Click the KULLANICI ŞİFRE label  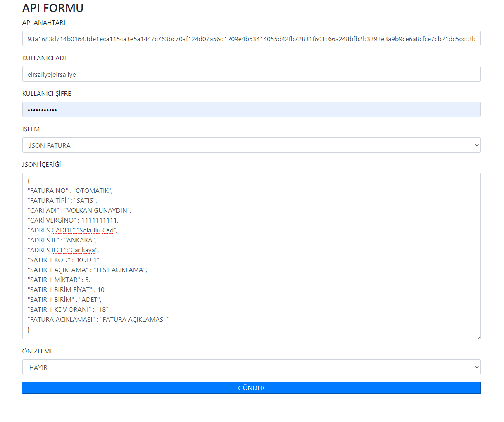click(47, 94)
